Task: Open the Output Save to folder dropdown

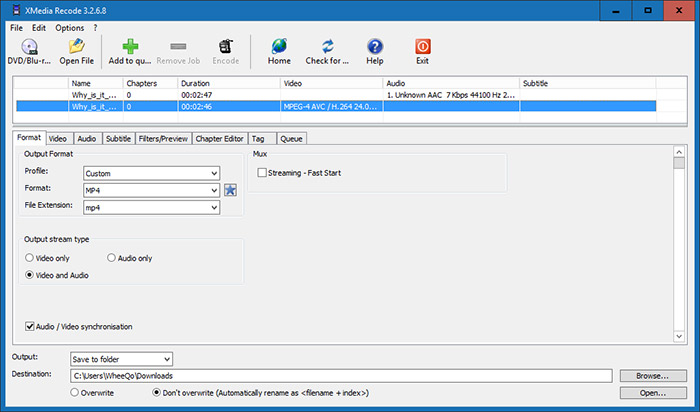Action: [x=121, y=359]
